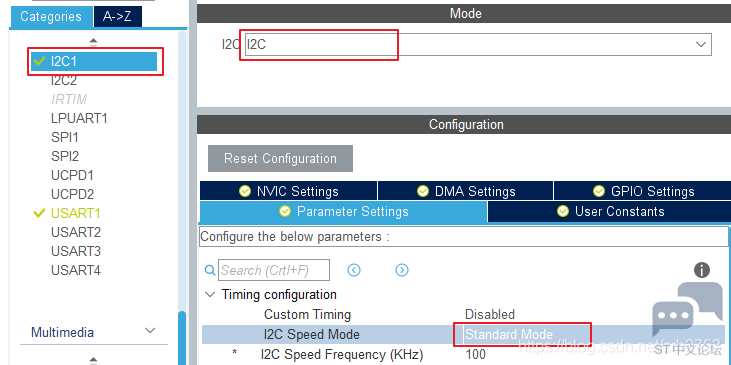Click the green check beside I2C1
Image resolution: width=731 pixels, height=365 pixels.
(x=40, y=61)
